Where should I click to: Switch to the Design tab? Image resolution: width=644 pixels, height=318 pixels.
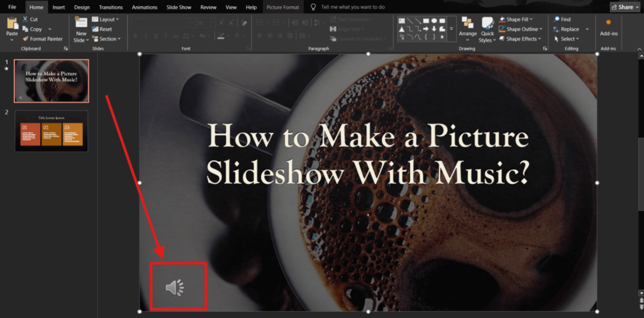pyautogui.click(x=82, y=7)
